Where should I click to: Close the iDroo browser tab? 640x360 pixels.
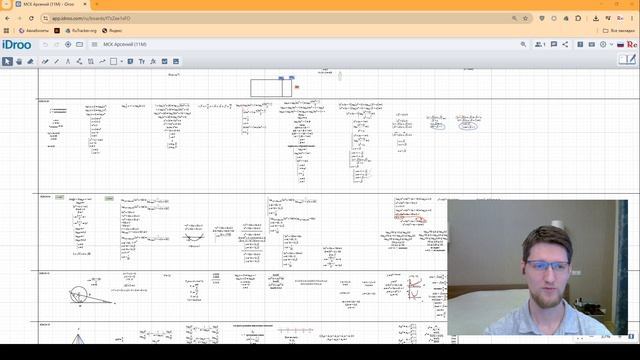(85, 4)
